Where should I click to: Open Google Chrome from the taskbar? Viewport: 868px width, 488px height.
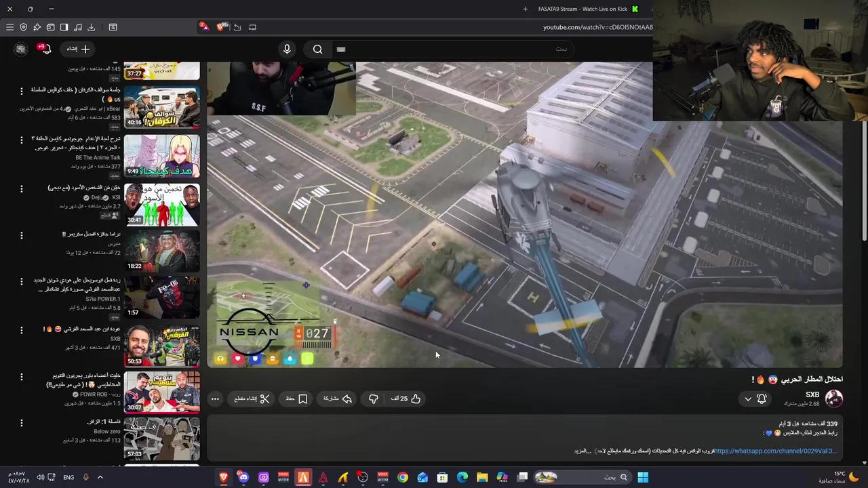[403, 477]
